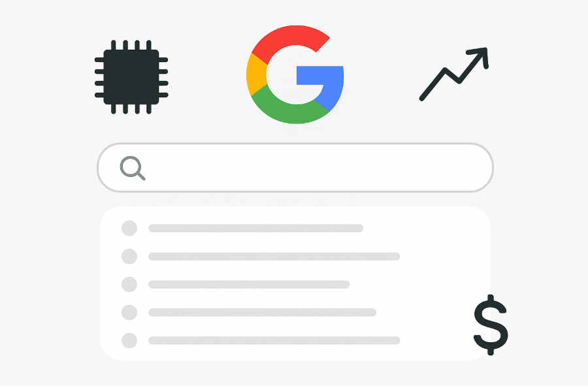Open the fourth suggestion placeholder line
The height and width of the screenshot is (386, 588).
[x=262, y=313]
